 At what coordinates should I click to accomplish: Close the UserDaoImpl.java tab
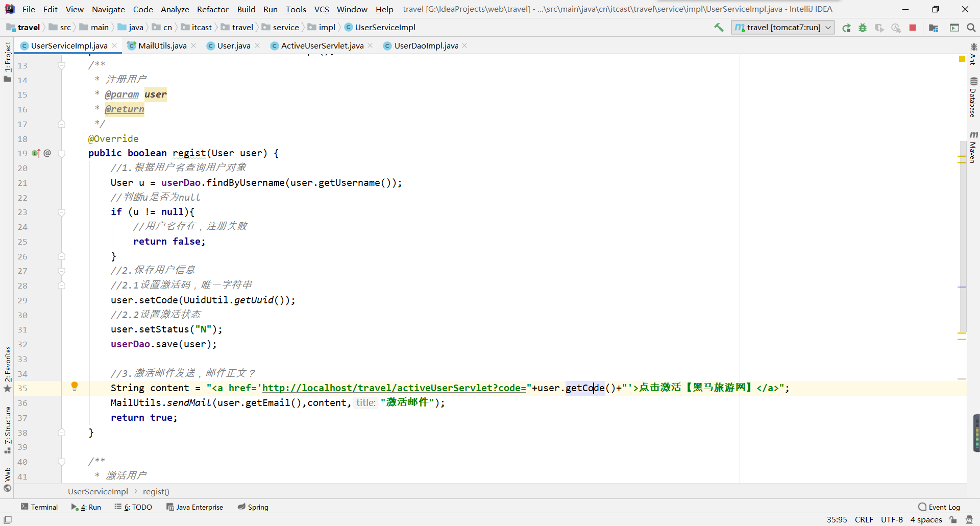click(x=464, y=45)
